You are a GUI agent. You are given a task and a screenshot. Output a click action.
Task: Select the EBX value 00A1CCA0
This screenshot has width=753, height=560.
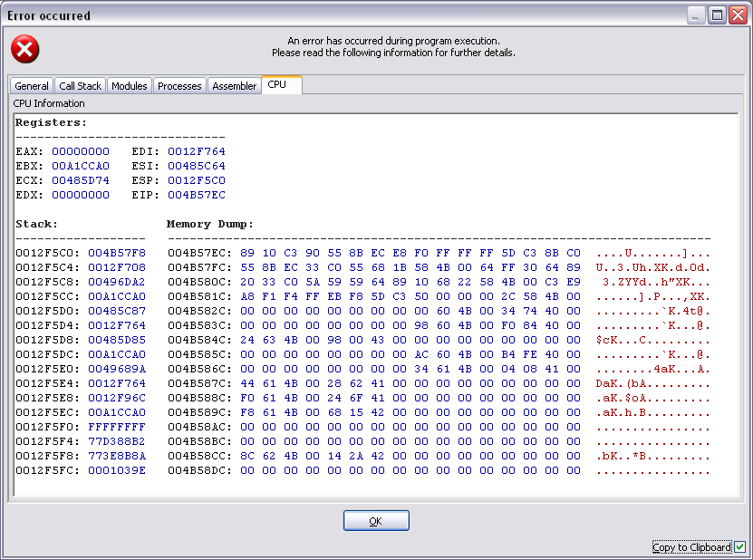pos(81,166)
